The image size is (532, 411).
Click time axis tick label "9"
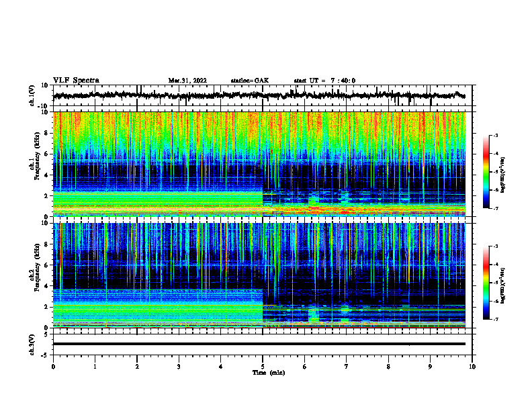[430, 367]
